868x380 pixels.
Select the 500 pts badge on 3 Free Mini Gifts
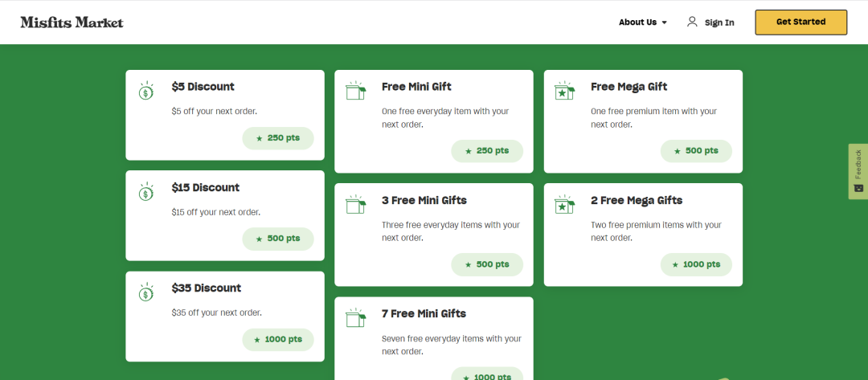click(x=487, y=264)
